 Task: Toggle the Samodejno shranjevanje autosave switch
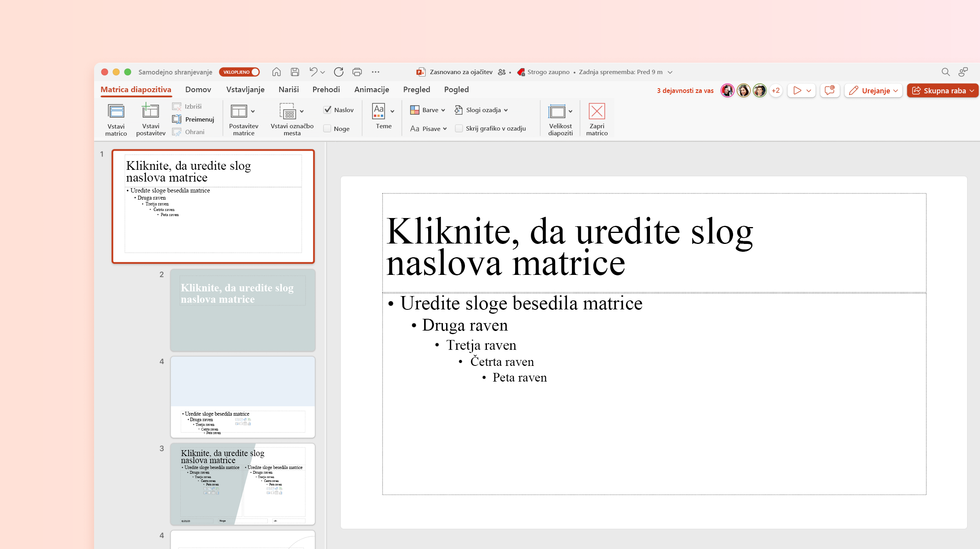[x=239, y=72]
